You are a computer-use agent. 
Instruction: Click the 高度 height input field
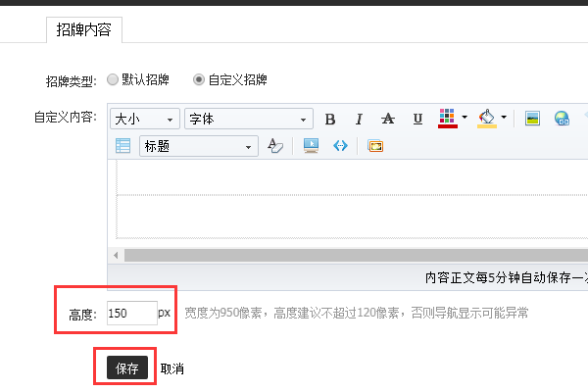tap(132, 313)
